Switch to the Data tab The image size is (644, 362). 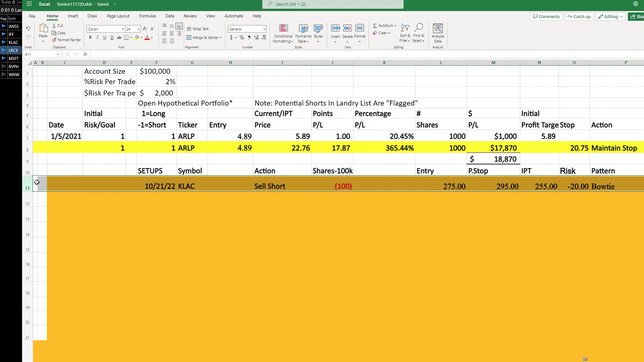coord(170,16)
